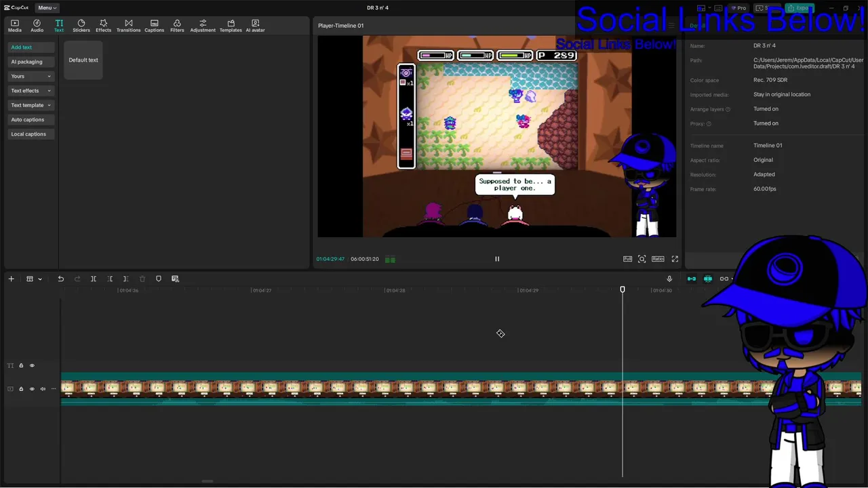Add the Default text preset
The width and height of the screenshot is (868, 488).
(x=83, y=60)
